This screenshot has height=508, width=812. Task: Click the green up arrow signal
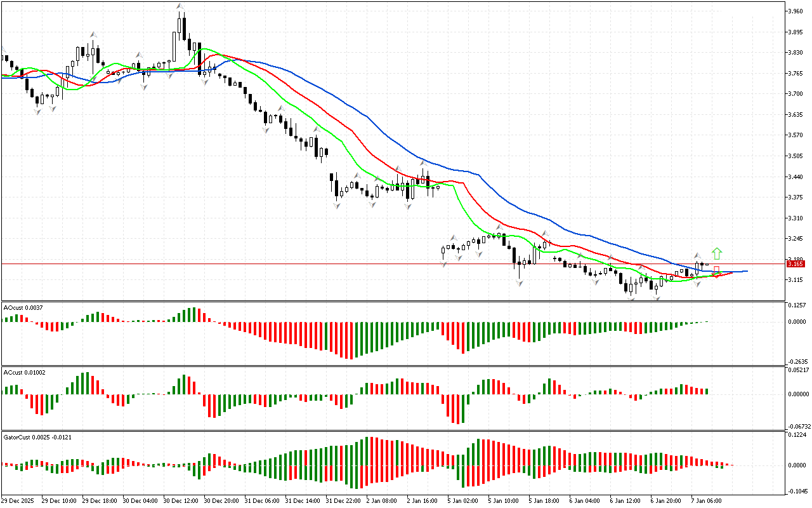click(x=717, y=254)
